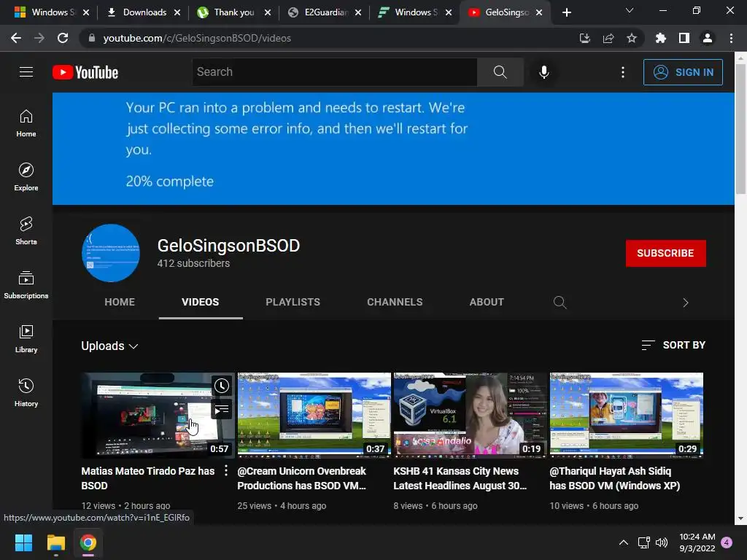Screen dimensions: 747x560
Task: Add first video to queue
Action: coord(222,409)
